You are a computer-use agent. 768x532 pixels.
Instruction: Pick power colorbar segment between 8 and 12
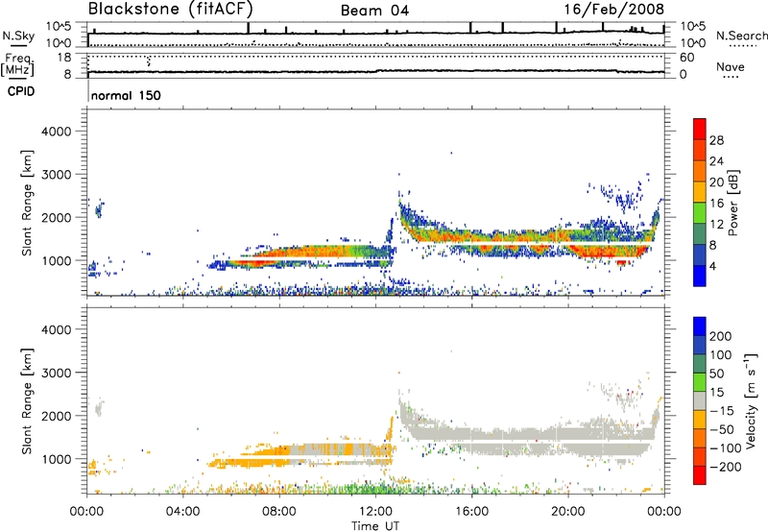pos(700,233)
